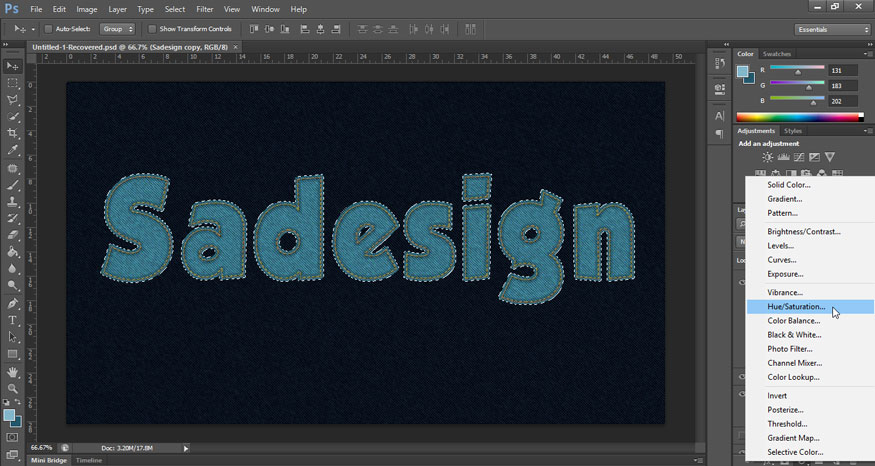The width and height of the screenshot is (875, 466).
Task: Add a Curves adjustment via its icon
Action: coord(799,157)
